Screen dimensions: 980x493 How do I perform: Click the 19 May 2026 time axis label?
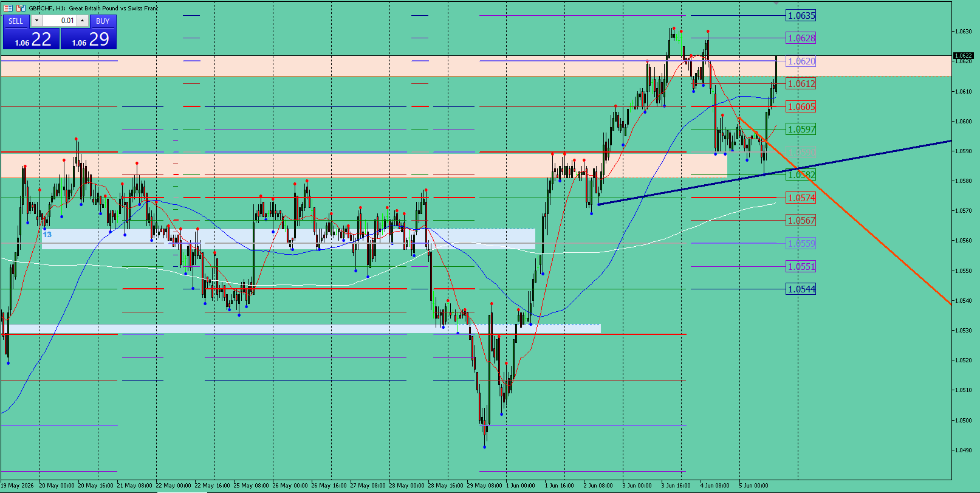(x=17, y=486)
